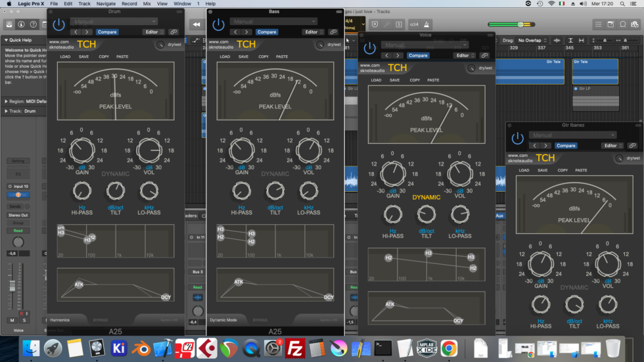Toggle record enable R on Voice channel
This screenshot has height=362, width=644.
tap(21, 313)
